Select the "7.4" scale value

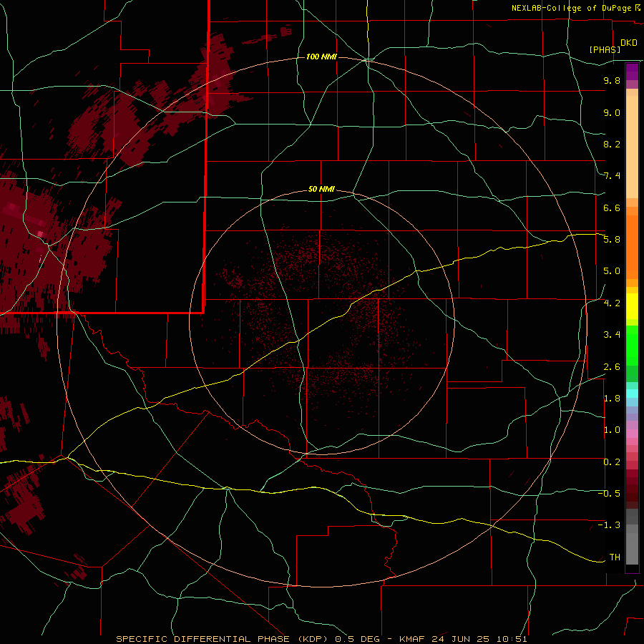point(612,176)
